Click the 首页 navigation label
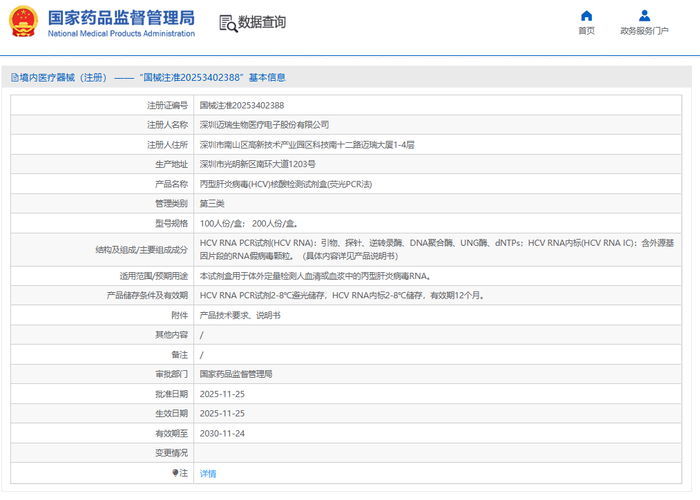Screen dimensions: 700x500 [x=586, y=31]
